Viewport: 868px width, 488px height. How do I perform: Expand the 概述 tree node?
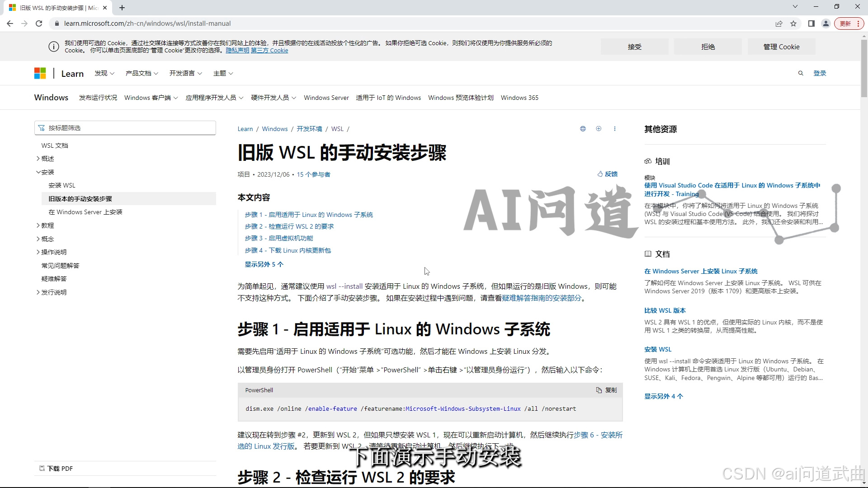click(38, 159)
